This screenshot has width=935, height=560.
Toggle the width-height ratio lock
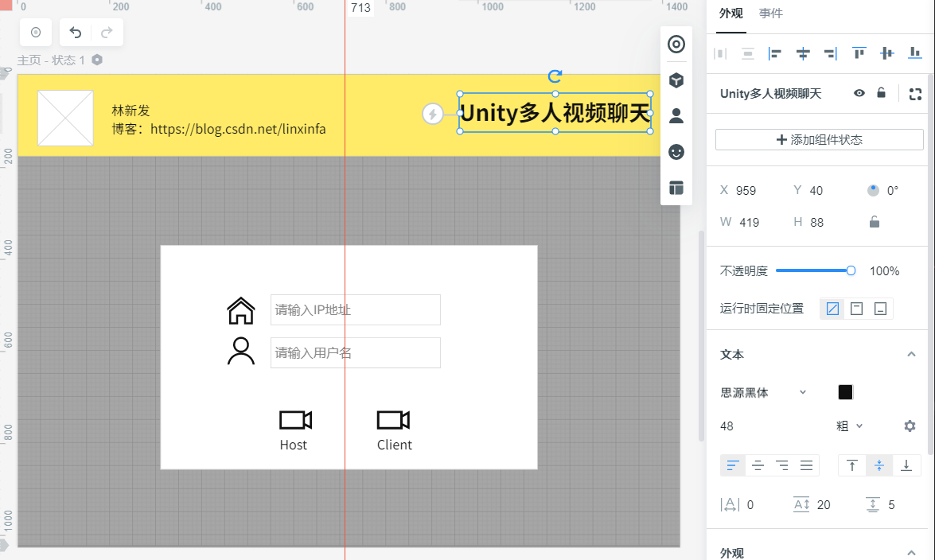[x=874, y=222]
